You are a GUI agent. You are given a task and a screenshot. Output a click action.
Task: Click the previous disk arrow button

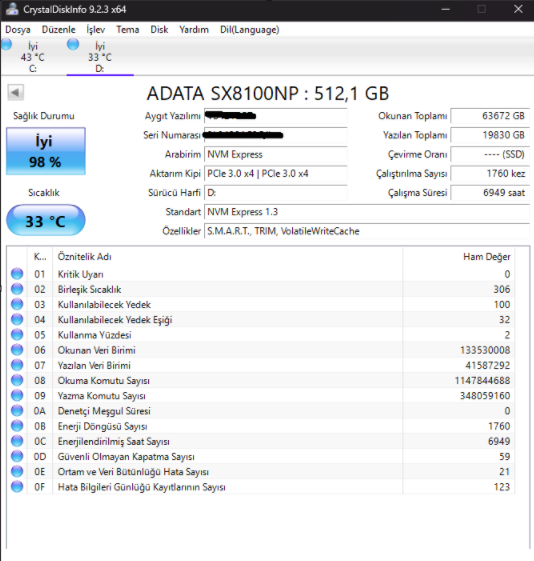click(15, 93)
